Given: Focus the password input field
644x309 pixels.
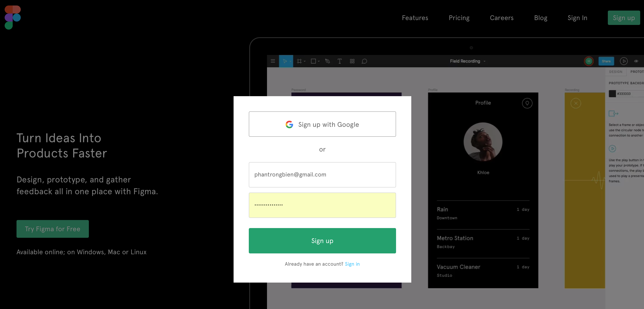Looking at the screenshot, I should [x=322, y=205].
